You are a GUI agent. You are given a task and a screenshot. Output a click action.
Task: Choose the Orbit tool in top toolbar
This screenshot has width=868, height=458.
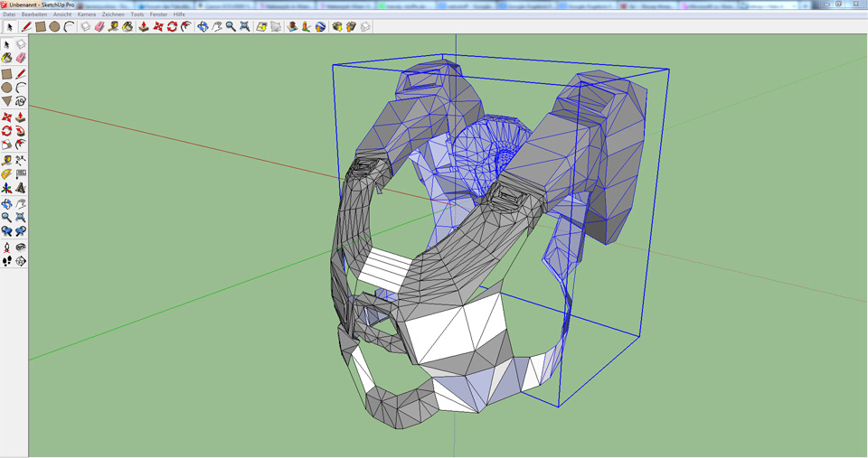(x=203, y=27)
